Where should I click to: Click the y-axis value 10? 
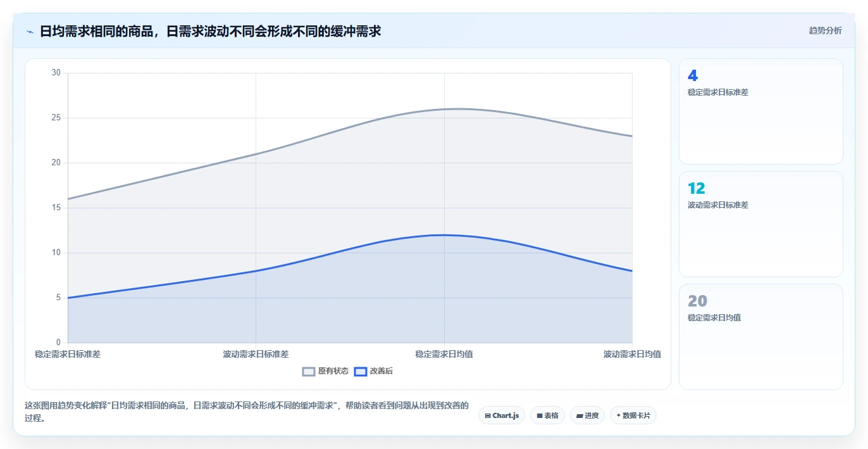tap(56, 253)
